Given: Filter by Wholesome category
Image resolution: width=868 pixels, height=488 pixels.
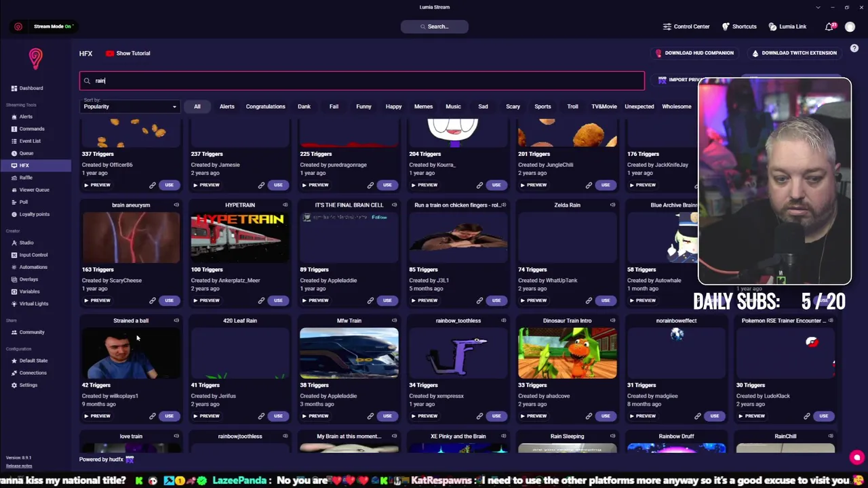Looking at the screenshot, I should [x=676, y=106].
